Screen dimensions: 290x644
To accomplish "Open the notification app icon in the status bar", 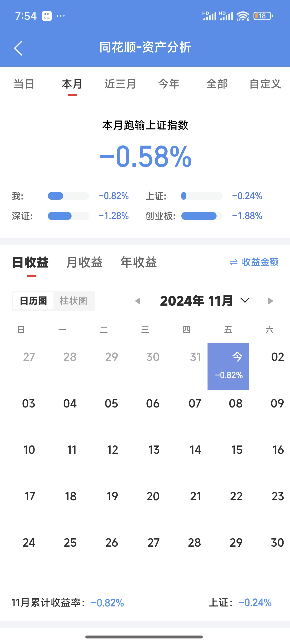I will pos(47,16).
